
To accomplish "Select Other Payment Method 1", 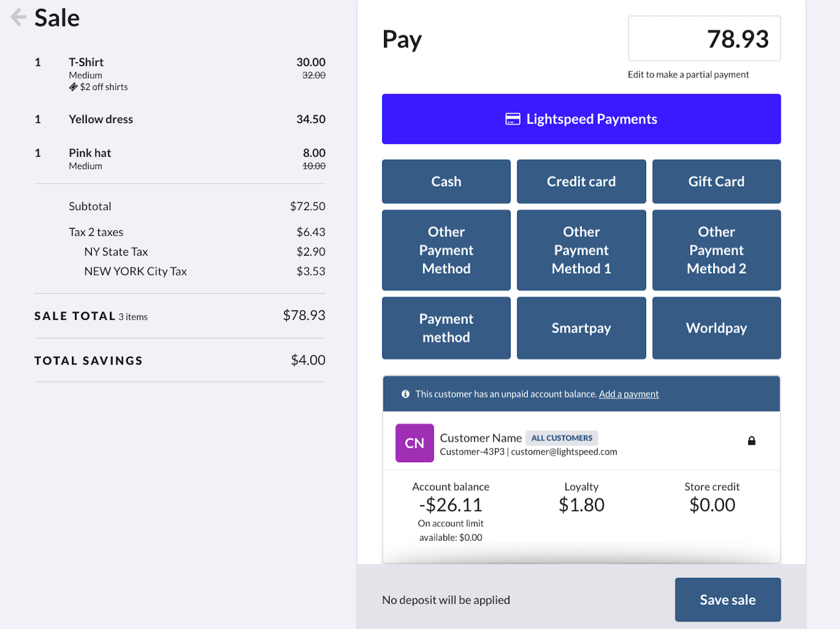I will coord(581,250).
